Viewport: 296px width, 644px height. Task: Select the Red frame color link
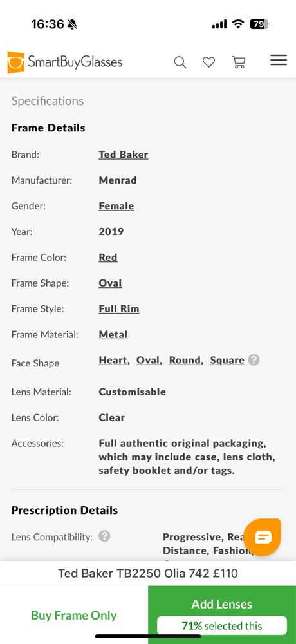coord(108,257)
